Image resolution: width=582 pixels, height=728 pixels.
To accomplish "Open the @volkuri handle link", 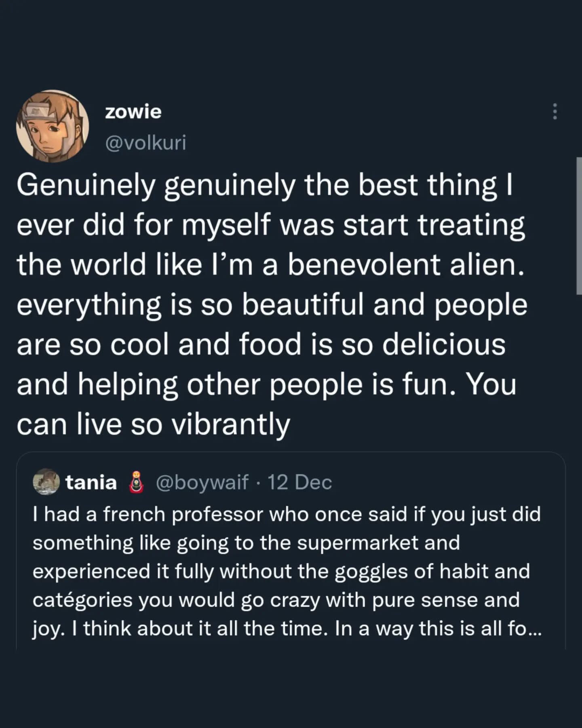I will click(x=145, y=143).
